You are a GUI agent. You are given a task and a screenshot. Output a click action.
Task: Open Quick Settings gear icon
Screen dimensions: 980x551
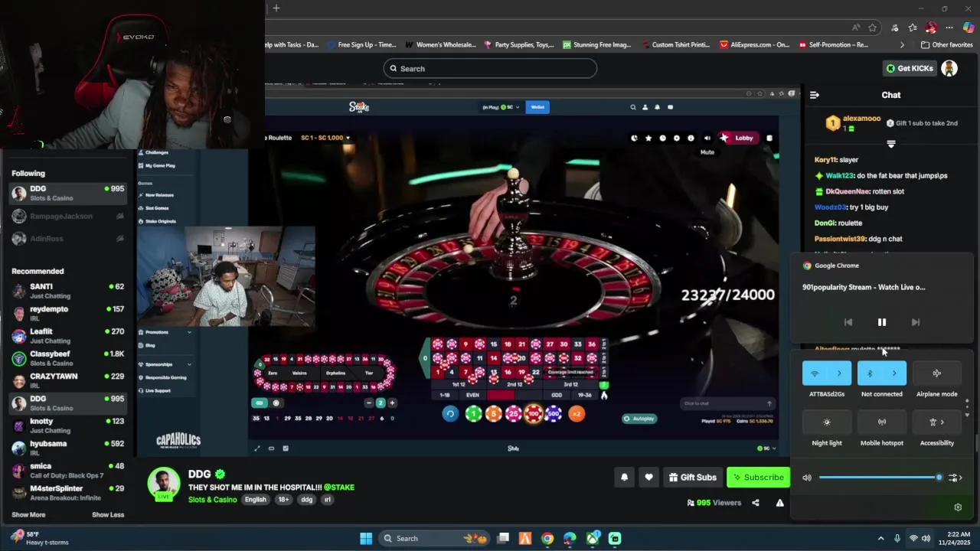[958, 507]
